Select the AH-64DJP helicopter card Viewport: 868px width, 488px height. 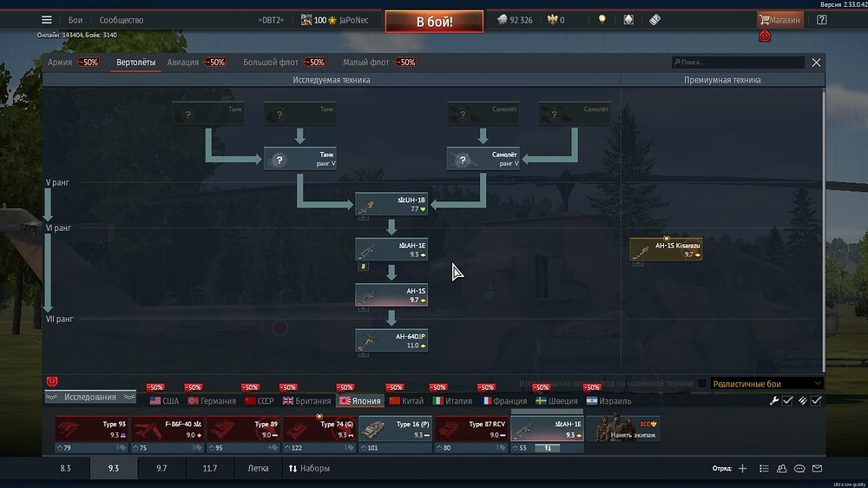pos(391,340)
